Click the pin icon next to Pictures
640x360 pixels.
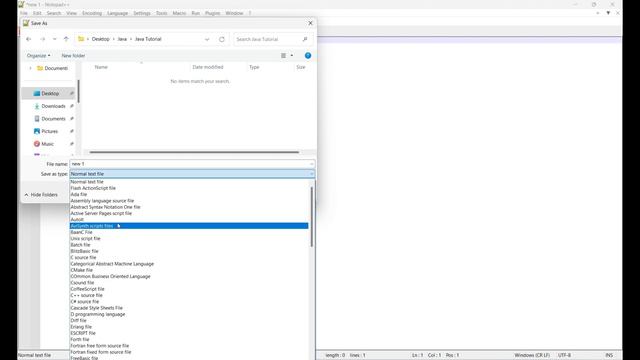(72, 131)
